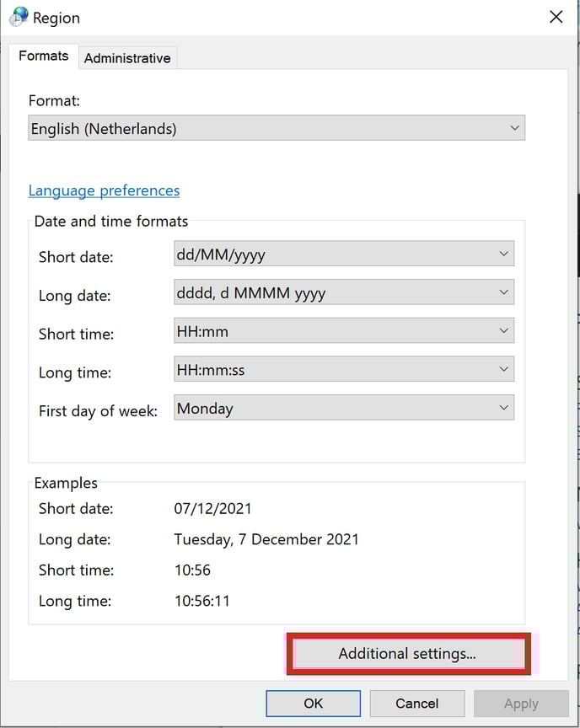Select the Formats tab
This screenshot has height=728, width=580.
[x=44, y=56]
